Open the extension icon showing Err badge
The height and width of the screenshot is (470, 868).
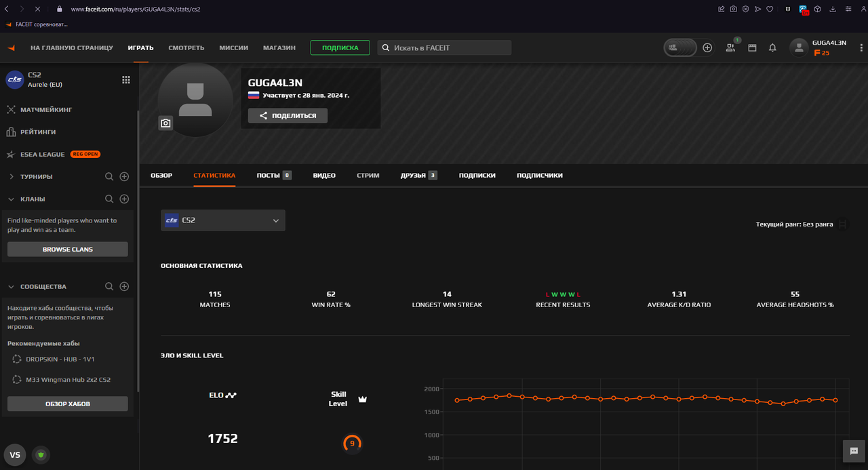tap(804, 9)
